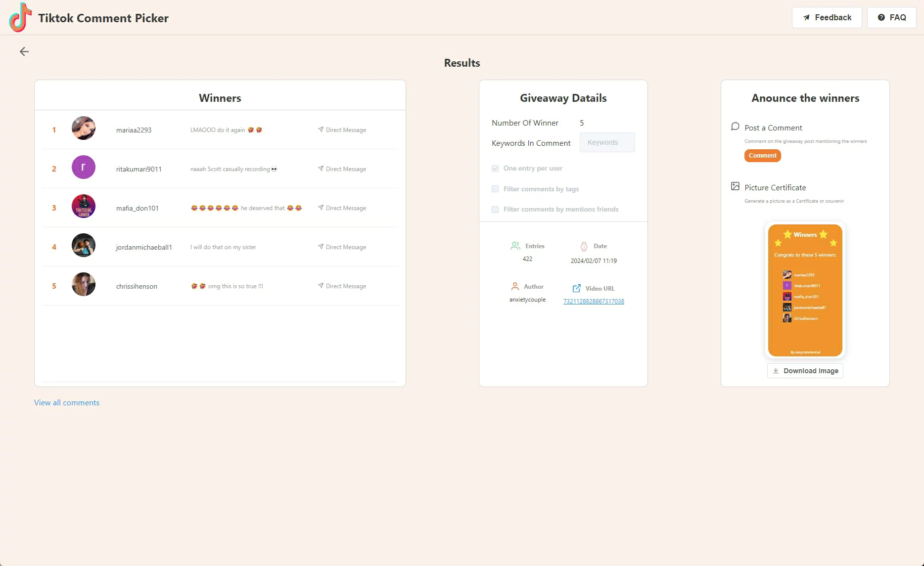The image size is (924, 566).
Task: Enable Filter comments by tags checkbox
Action: click(x=495, y=189)
